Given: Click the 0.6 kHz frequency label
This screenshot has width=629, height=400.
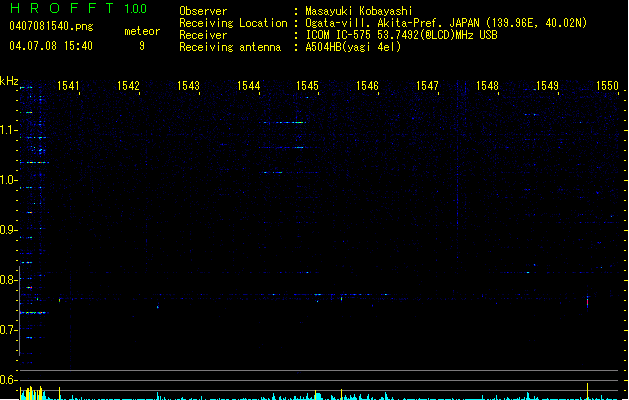Looking at the screenshot, I should (8, 380).
